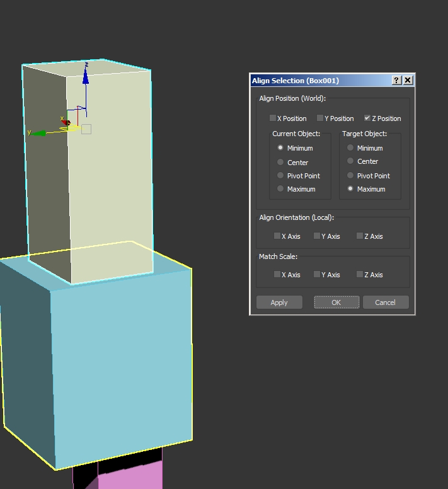Screen dimensions: 448x489
Task: Select Target Object Minimum radio
Action: pos(351,148)
